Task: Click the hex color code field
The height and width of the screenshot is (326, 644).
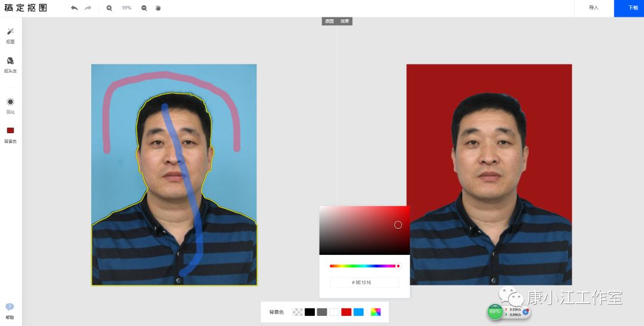Action: pyautogui.click(x=364, y=282)
